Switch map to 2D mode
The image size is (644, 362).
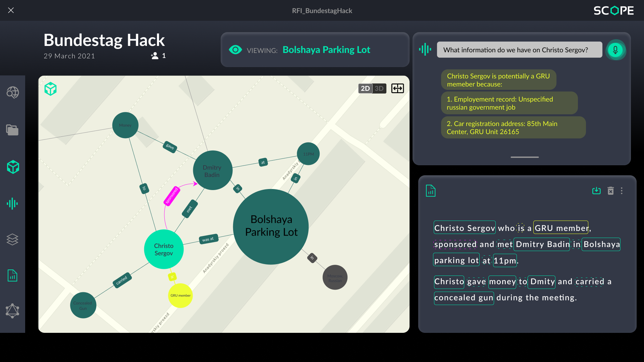365,88
